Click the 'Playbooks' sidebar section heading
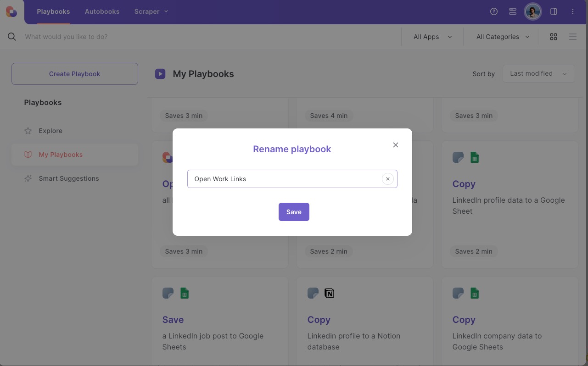Image resolution: width=588 pixels, height=366 pixels. 43,103
